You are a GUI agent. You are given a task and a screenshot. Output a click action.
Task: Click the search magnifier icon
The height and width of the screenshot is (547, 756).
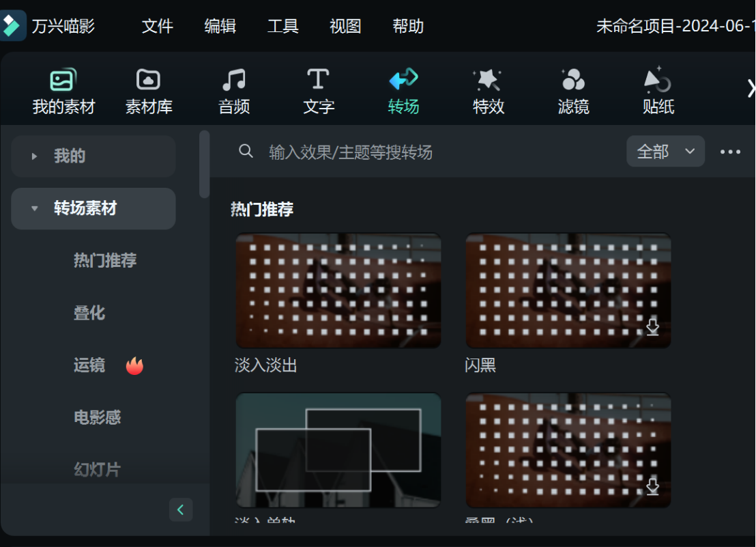tap(246, 152)
